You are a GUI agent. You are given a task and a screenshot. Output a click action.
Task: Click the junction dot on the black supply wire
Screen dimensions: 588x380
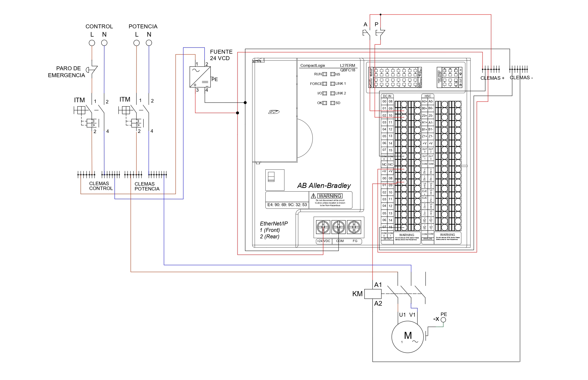click(245, 103)
